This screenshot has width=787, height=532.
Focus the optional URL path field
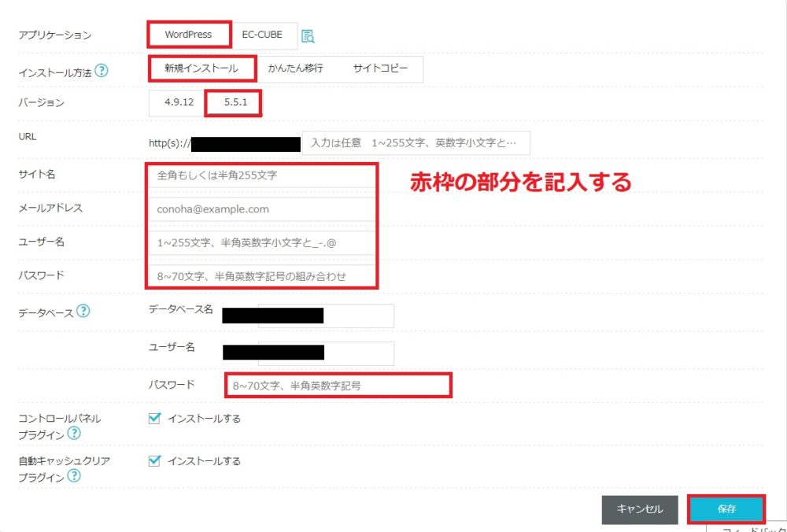coord(416,143)
